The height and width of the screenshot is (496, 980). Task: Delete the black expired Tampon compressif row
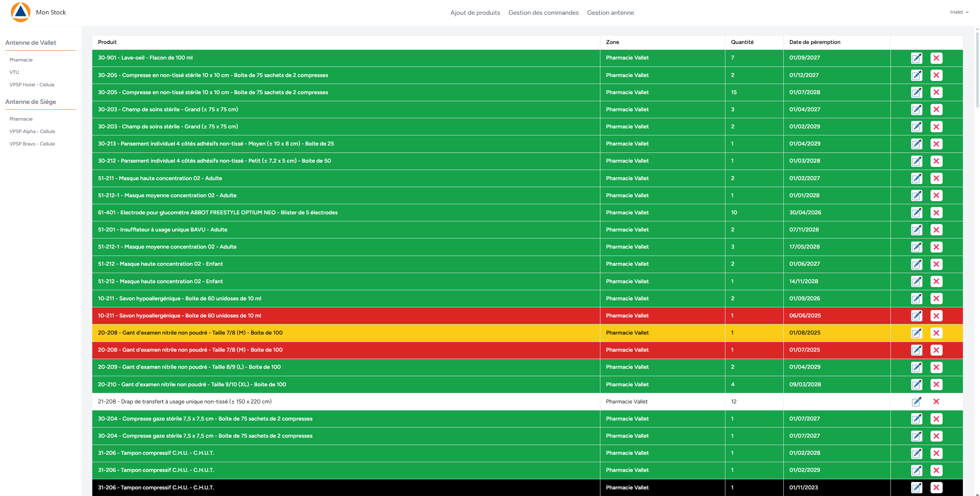tap(936, 487)
